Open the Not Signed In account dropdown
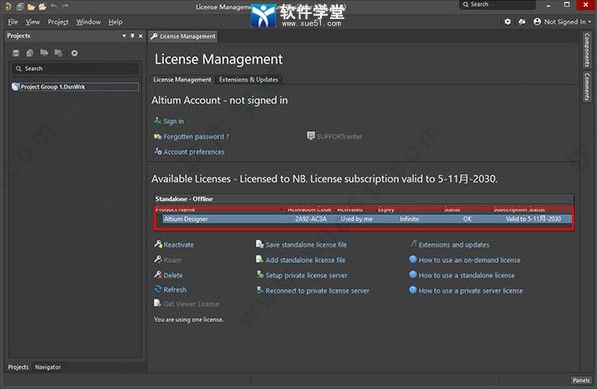The height and width of the screenshot is (389, 597). point(562,22)
